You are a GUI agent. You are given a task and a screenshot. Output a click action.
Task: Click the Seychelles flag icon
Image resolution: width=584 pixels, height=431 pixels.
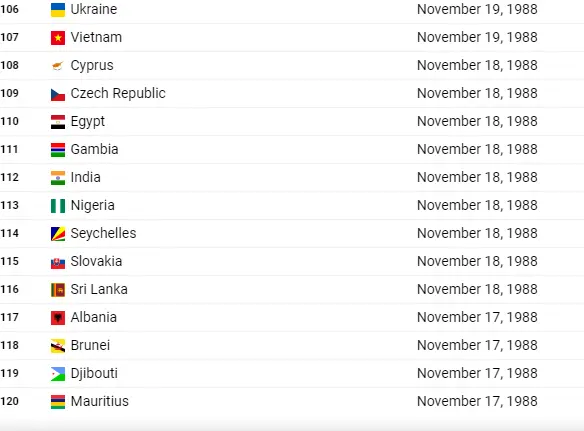pyautogui.click(x=58, y=234)
